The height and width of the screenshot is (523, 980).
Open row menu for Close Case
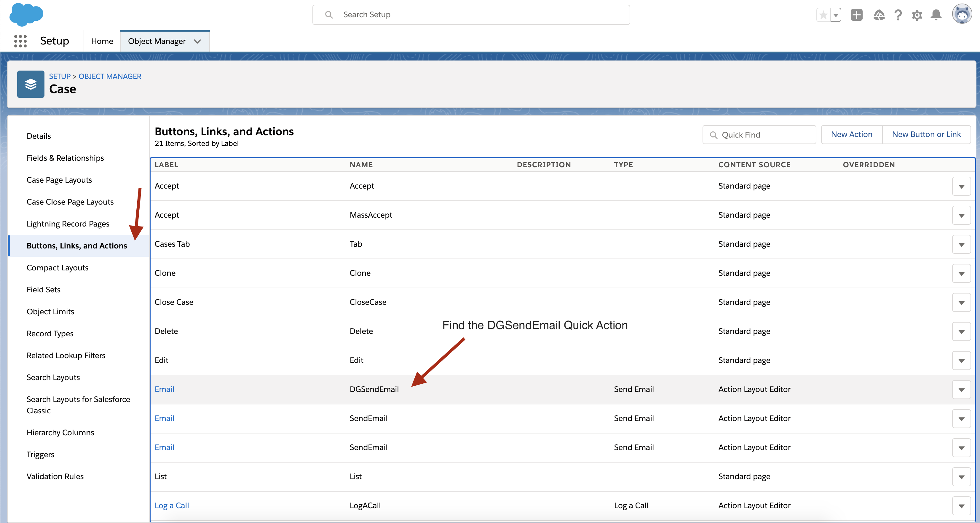(x=961, y=302)
